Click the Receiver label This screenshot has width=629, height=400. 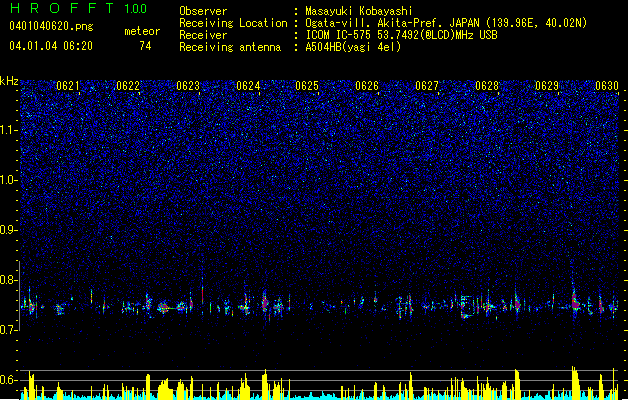click(203, 35)
